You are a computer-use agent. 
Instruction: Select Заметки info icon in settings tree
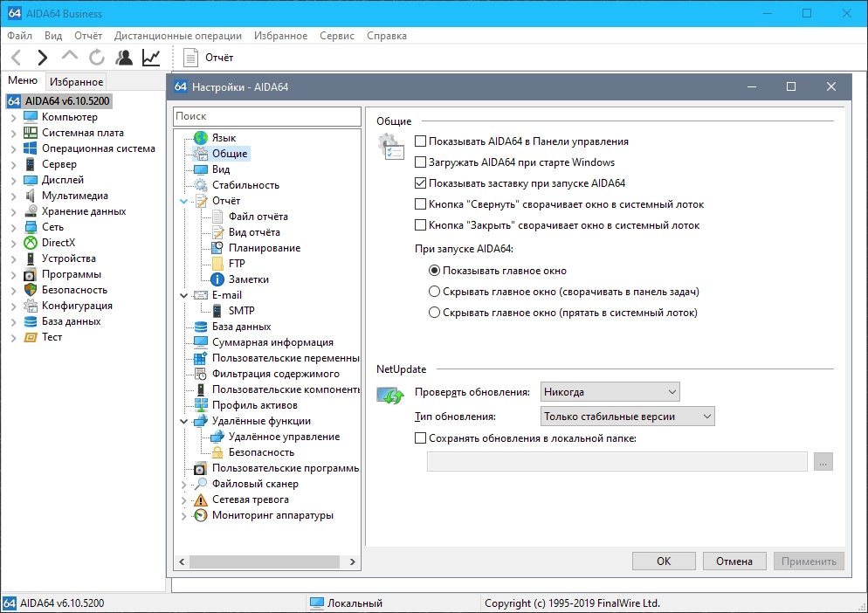tap(217, 279)
